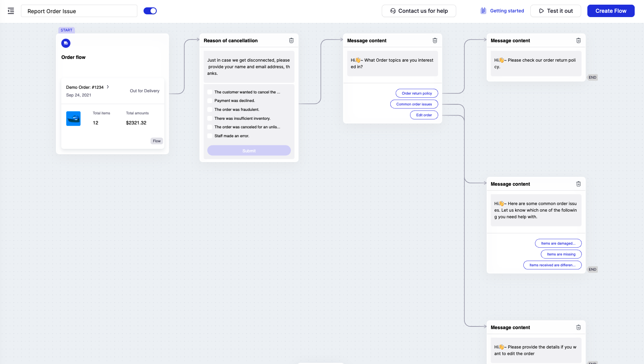This screenshot has height=364, width=644.
Task: Click Reason of cancellation title
Action: 230,40
